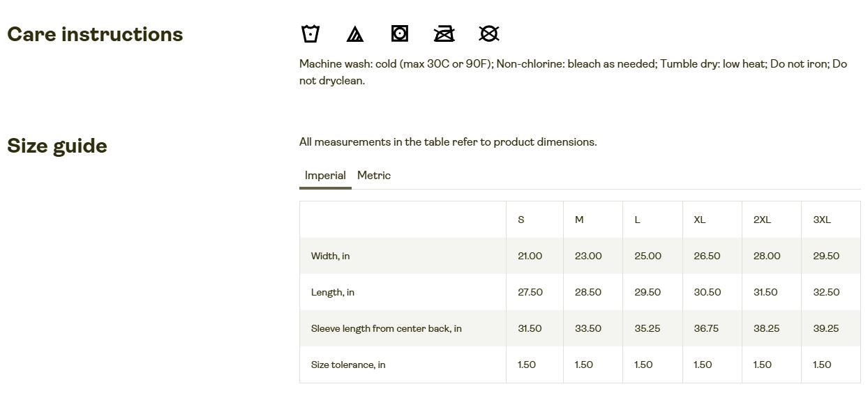Click the XL width value 26.50

click(x=707, y=256)
